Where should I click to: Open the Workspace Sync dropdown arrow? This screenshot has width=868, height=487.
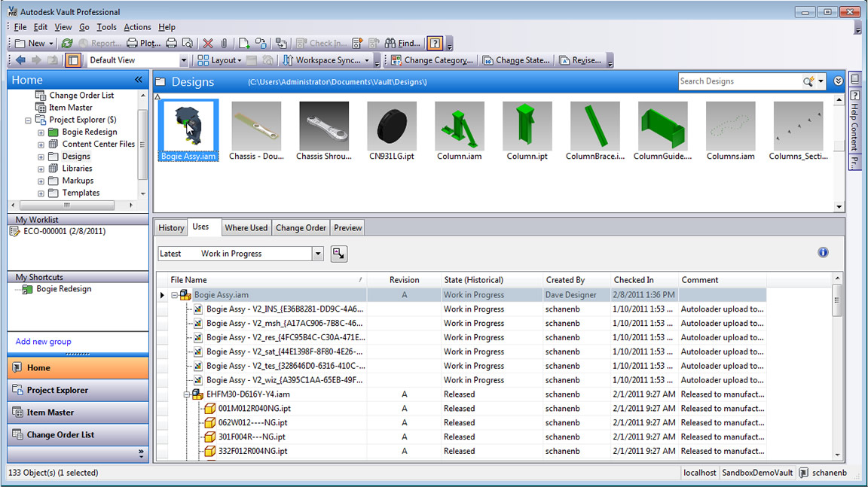[366, 60]
